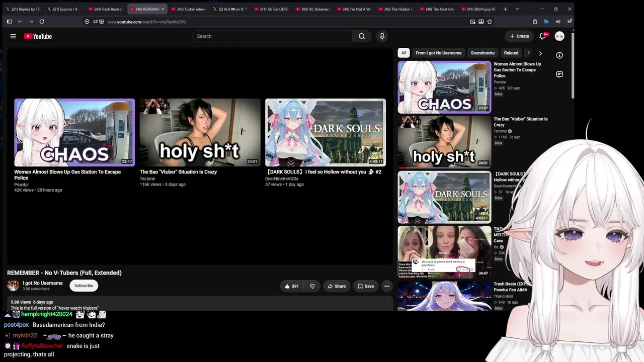This screenshot has width=644, height=362.
Task: Switch to Trash Beats tab
Action: point(106,9)
